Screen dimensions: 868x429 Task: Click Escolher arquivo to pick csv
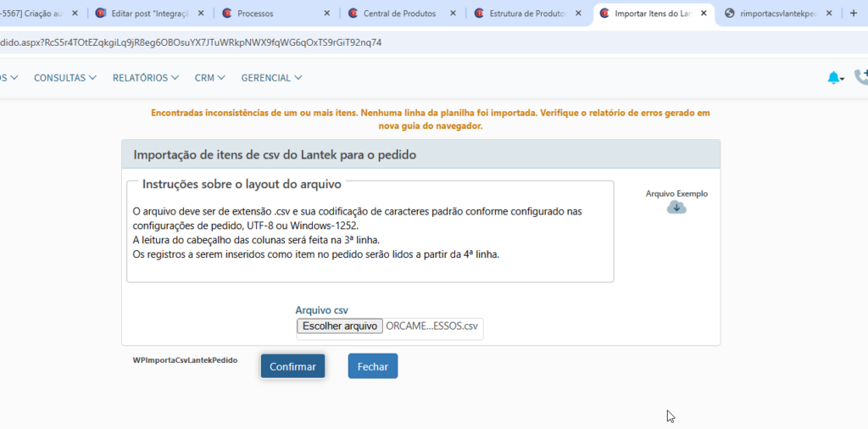point(339,326)
